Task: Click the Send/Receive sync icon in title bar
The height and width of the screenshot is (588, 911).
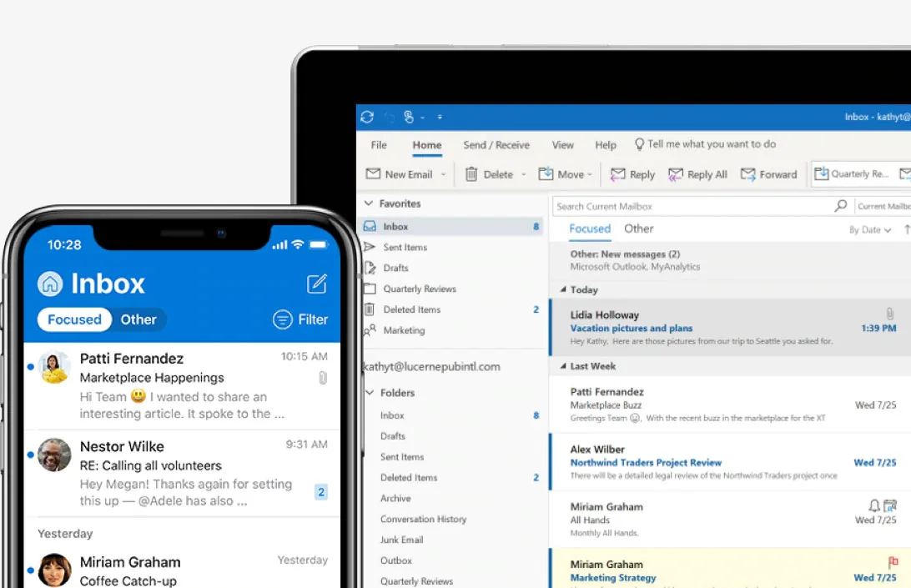Action: pos(367,117)
